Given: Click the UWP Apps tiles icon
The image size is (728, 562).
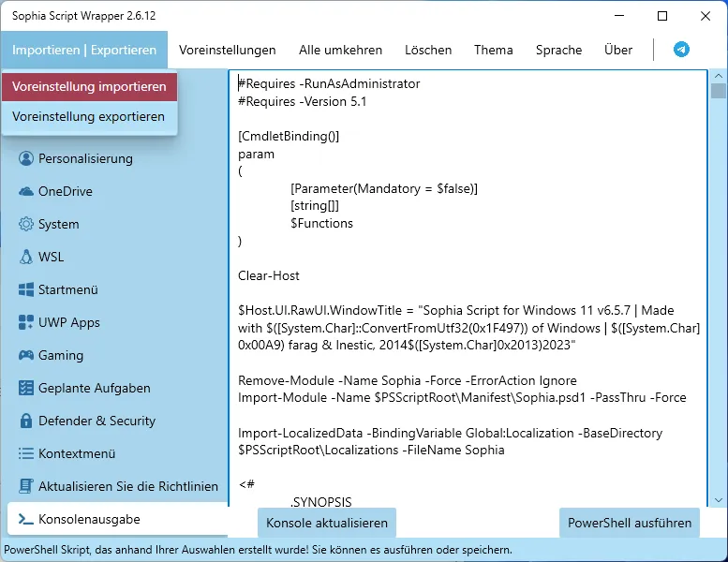Looking at the screenshot, I should click(26, 322).
